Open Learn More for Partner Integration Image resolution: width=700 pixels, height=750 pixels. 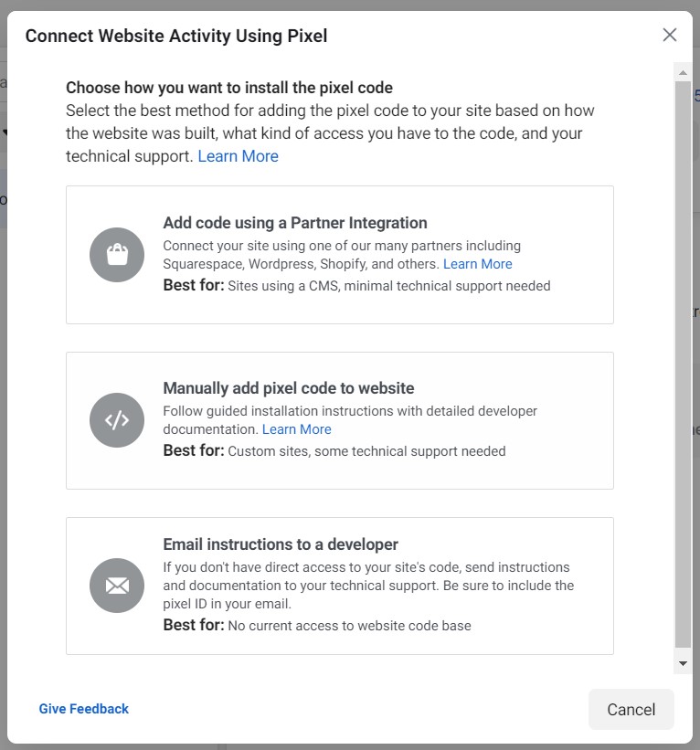(478, 264)
